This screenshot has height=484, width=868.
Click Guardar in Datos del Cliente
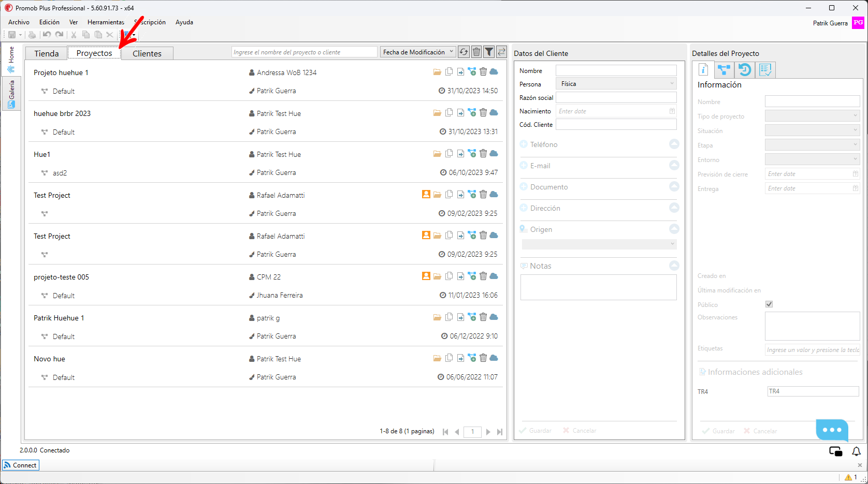pos(535,431)
